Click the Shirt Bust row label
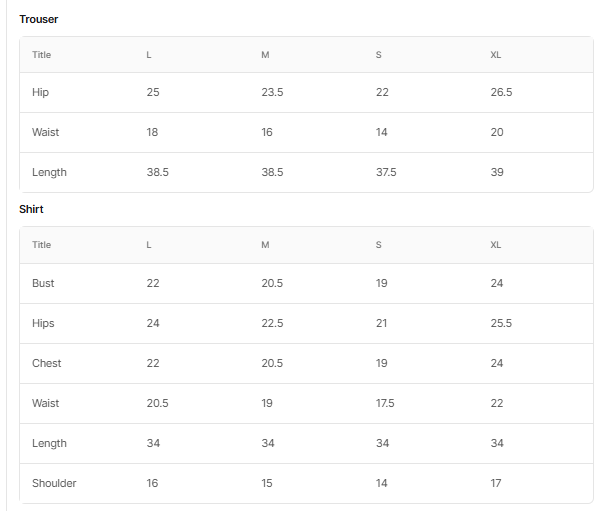The height and width of the screenshot is (511, 601). click(x=43, y=283)
